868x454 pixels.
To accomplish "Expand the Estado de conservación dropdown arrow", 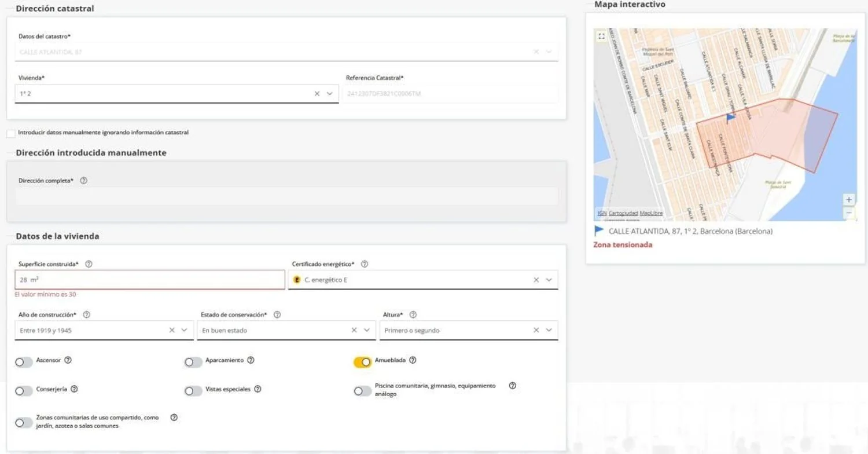I will [x=367, y=330].
